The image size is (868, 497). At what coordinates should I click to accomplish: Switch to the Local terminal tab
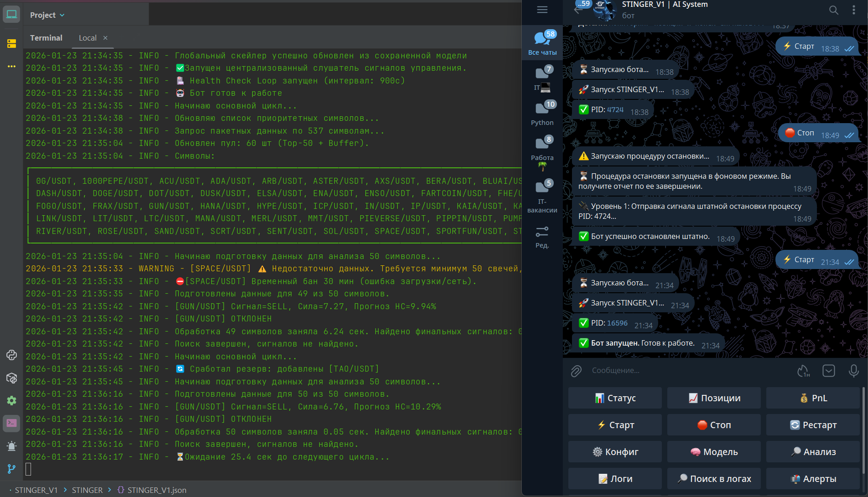pos(88,38)
